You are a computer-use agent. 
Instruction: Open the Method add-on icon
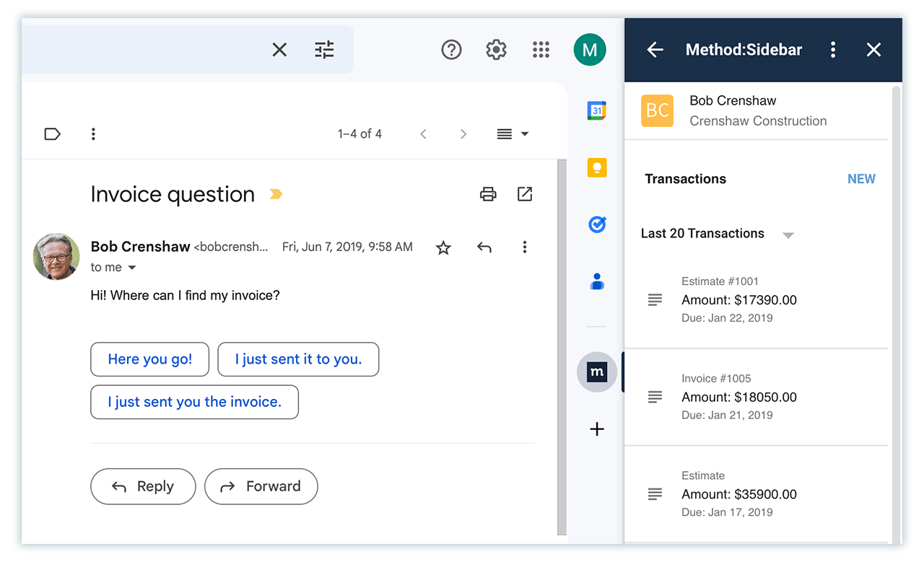597,372
